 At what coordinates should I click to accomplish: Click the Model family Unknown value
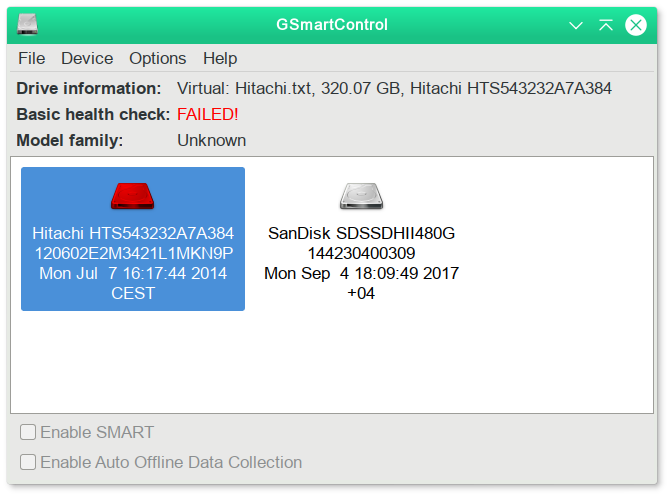[x=211, y=140]
